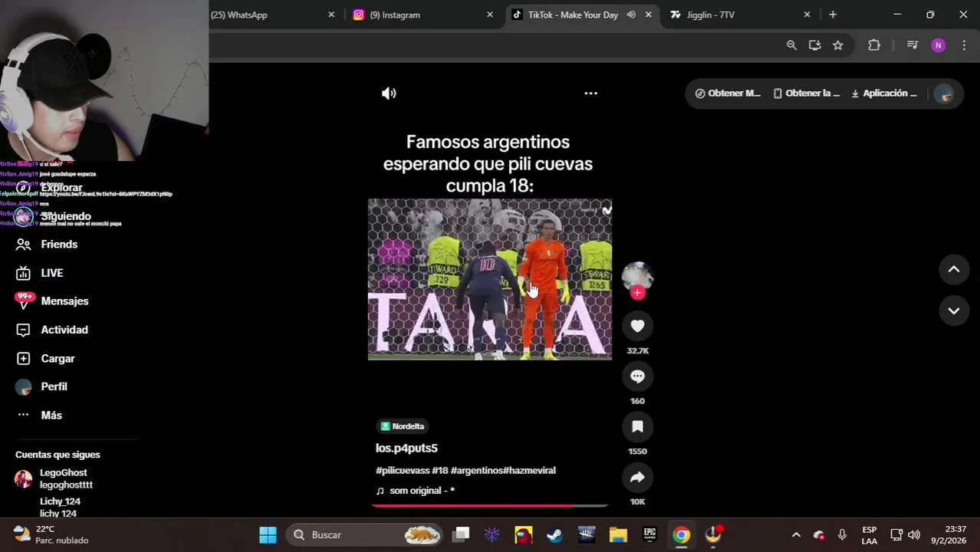
Task: Open Chrome media controls icon
Action: click(912, 45)
